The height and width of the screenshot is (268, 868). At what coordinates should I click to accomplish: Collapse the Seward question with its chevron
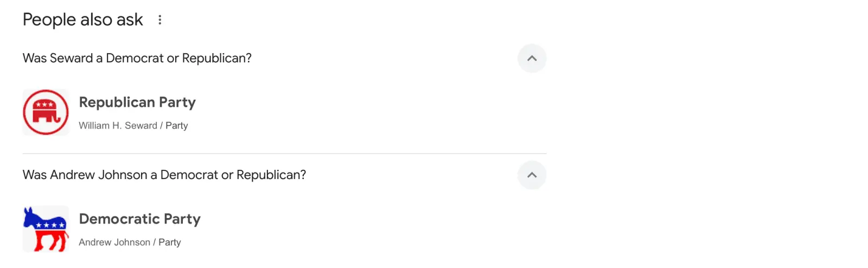click(532, 59)
